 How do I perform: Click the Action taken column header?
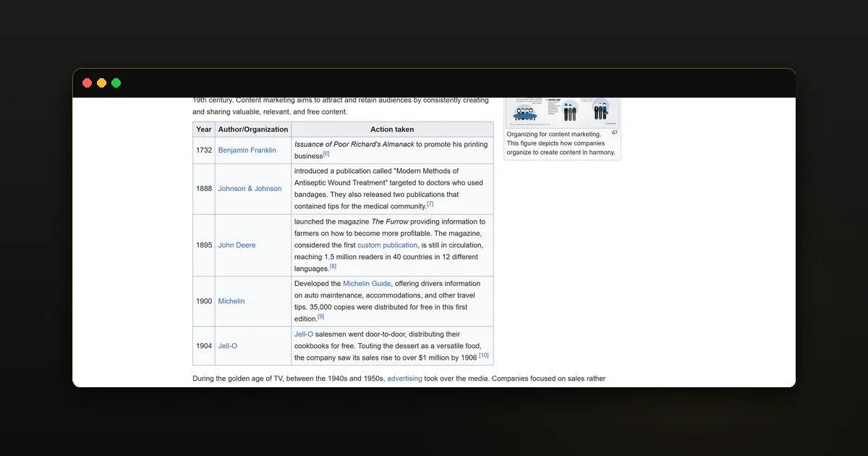click(x=392, y=130)
